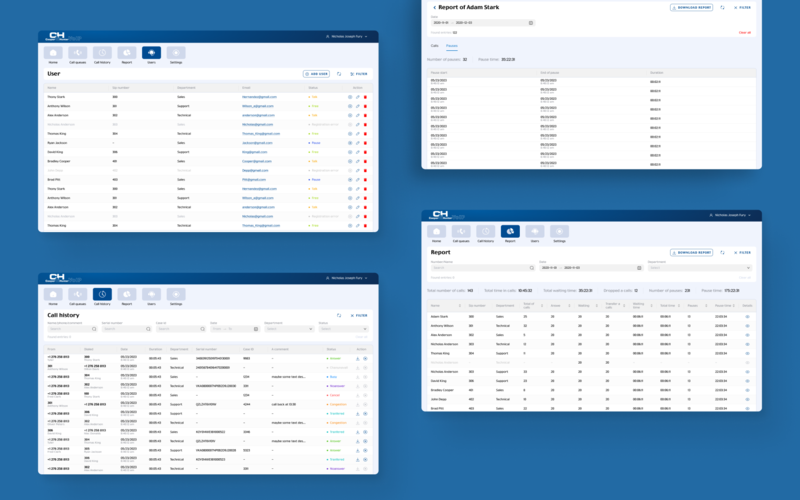The image size is (800, 500).
Task: Expand the Department select in the Report window
Action: (699, 268)
